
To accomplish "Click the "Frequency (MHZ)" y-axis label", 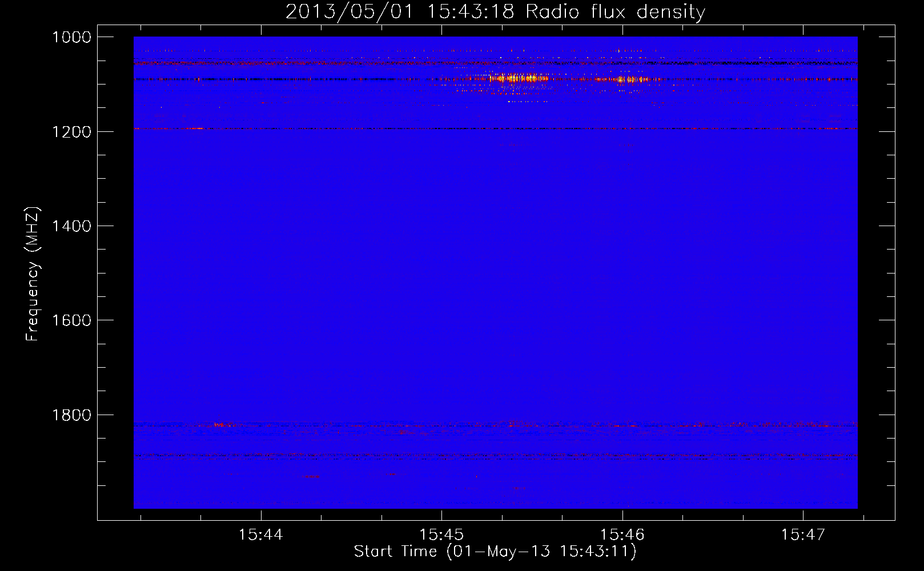I will tap(33, 274).
